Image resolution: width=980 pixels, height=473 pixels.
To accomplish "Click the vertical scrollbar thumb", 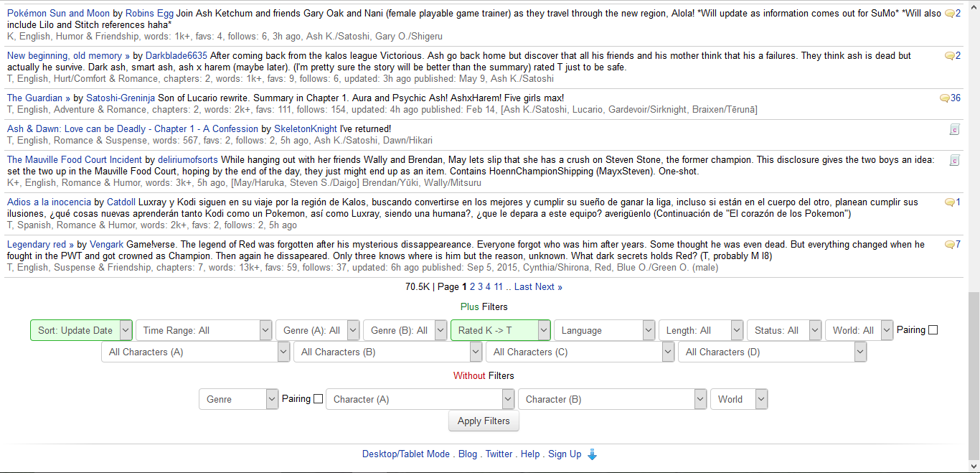I will click(974, 375).
